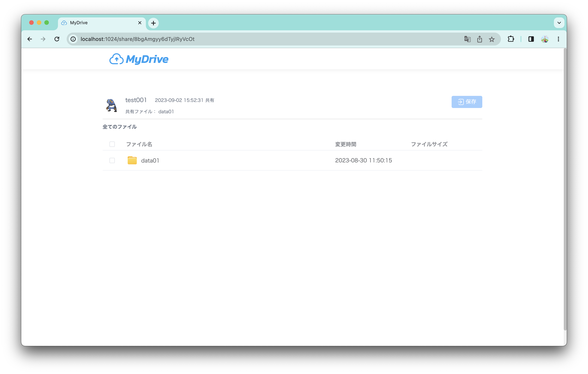Image resolution: width=588 pixels, height=374 pixels.
Task: Bookmark this page with star icon
Action: click(492, 39)
